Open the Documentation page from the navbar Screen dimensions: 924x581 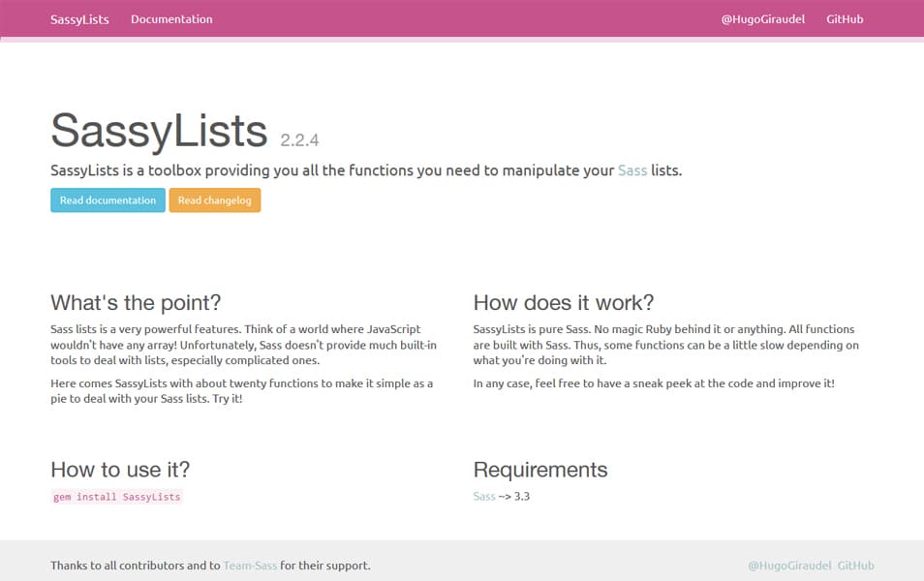pos(171,18)
